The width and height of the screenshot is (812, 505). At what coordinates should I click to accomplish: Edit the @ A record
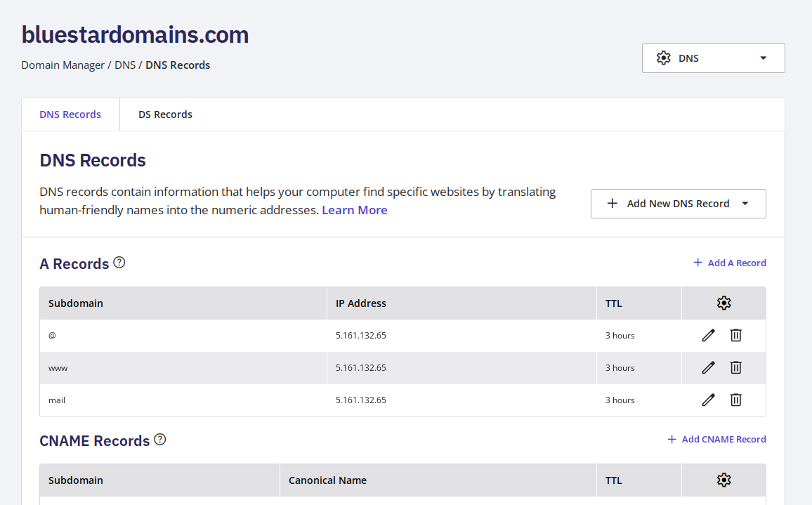tap(708, 336)
